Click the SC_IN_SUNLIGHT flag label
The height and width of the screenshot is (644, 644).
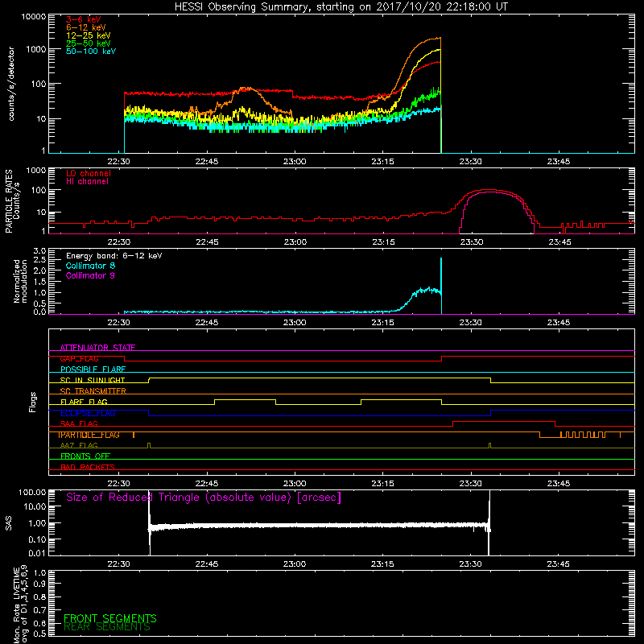[x=93, y=380]
